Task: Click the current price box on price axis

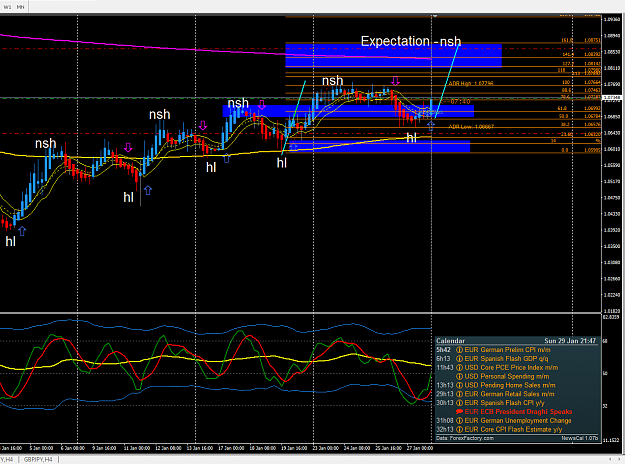Action: pos(612,98)
